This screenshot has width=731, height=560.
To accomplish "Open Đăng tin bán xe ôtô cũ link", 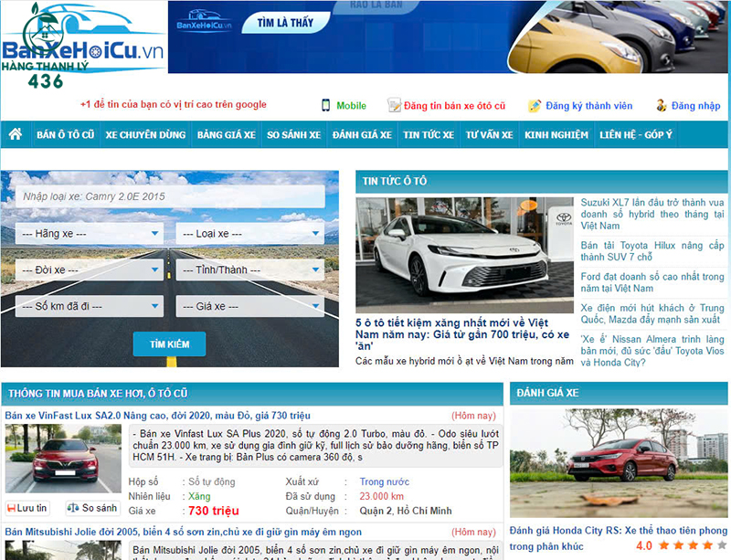I will 454,106.
